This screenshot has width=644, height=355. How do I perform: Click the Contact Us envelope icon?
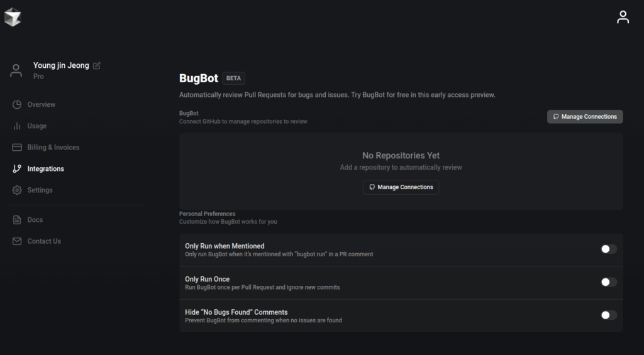[x=17, y=241]
